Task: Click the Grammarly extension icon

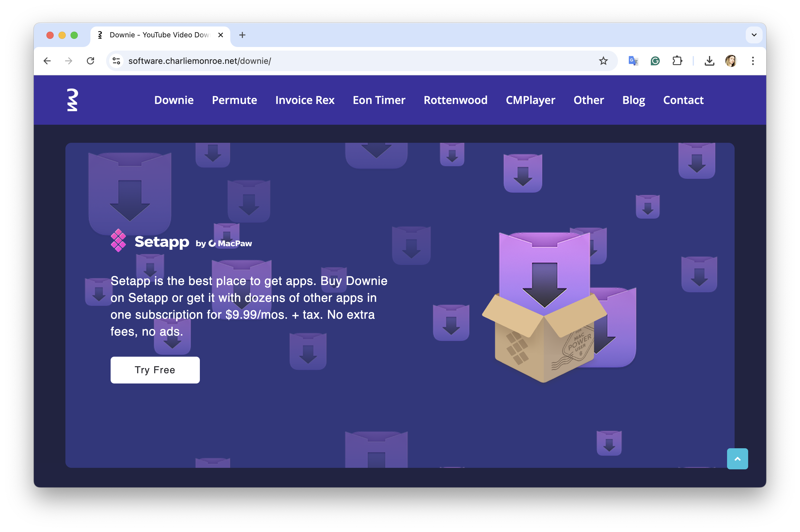Action: pos(655,61)
